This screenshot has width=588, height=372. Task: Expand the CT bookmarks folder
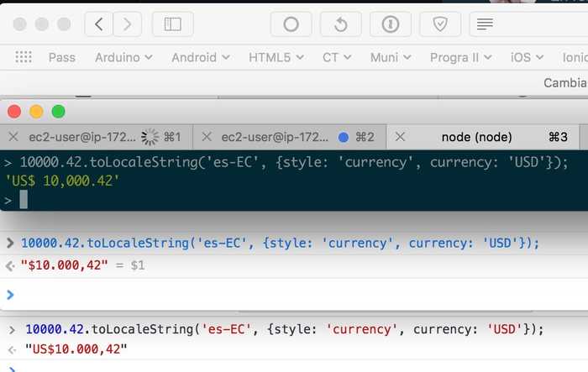pyautogui.click(x=337, y=57)
